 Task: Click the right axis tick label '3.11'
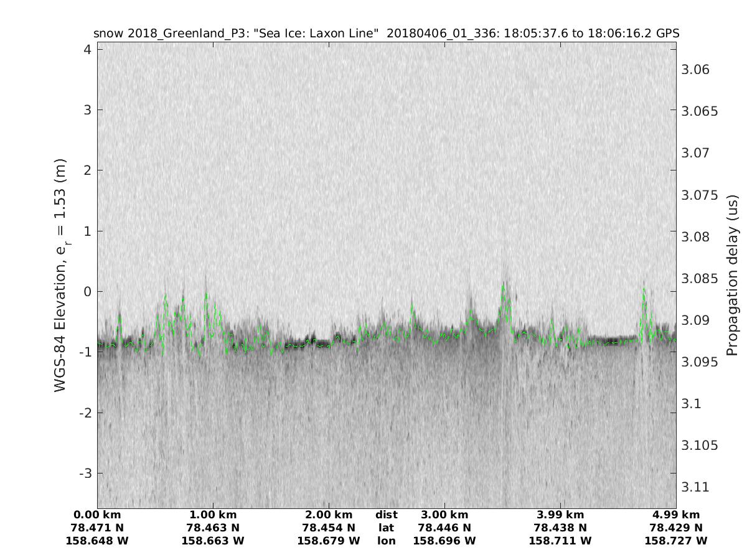[x=696, y=487]
